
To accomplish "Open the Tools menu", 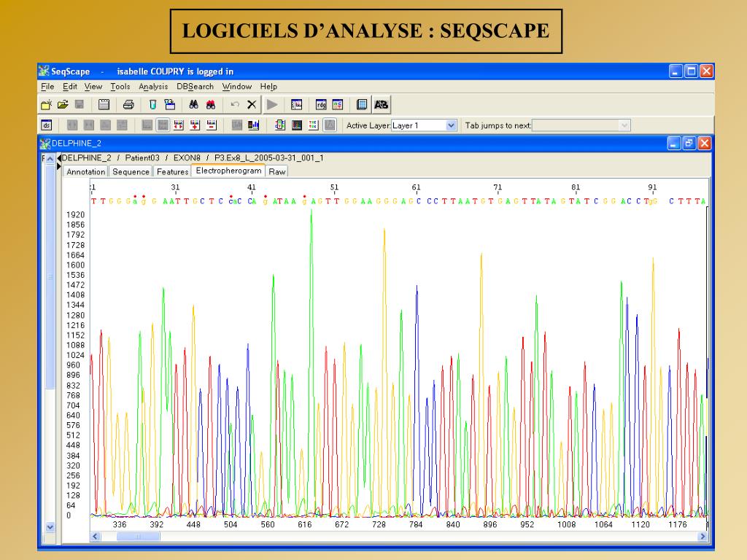I will [120, 87].
